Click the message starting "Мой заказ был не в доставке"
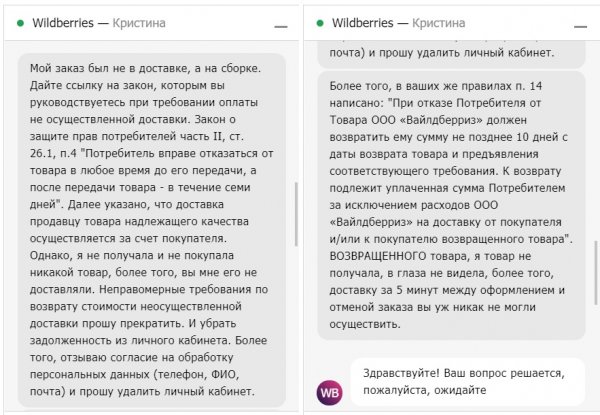Image resolution: width=600 pixels, height=415 pixels. click(152, 230)
